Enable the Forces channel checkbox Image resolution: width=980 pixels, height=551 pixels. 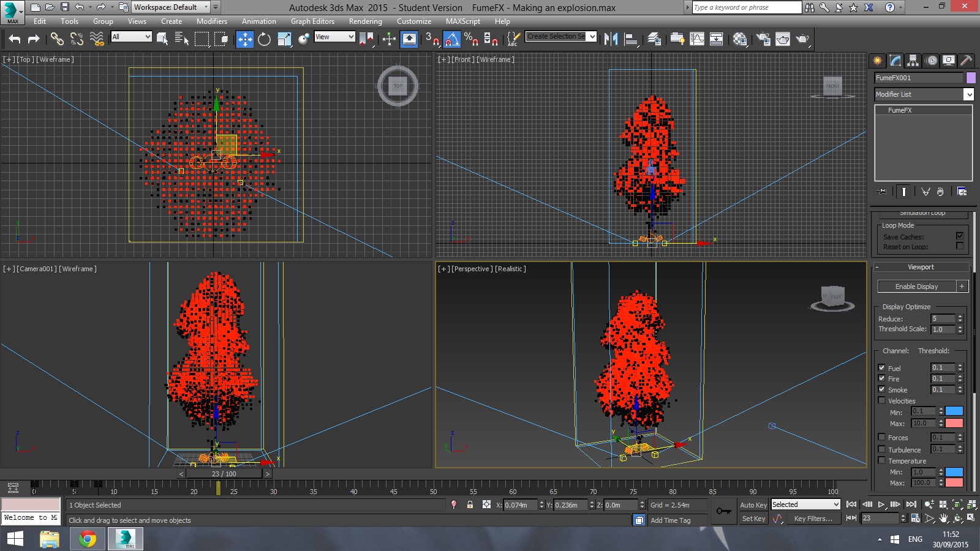point(882,437)
